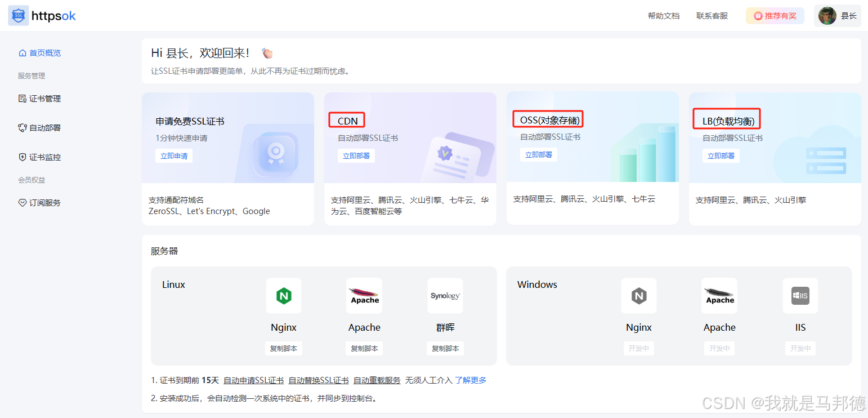Click the 推荐有奖 promotion button
The height and width of the screenshot is (418, 868).
tap(775, 16)
